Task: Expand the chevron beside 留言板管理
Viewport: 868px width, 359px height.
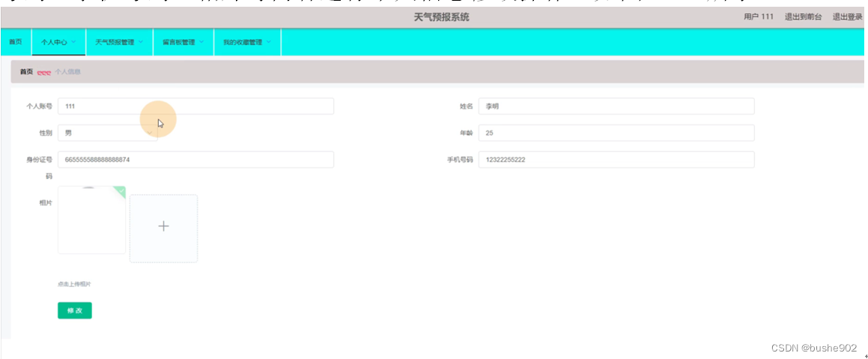Action: pos(201,42)
